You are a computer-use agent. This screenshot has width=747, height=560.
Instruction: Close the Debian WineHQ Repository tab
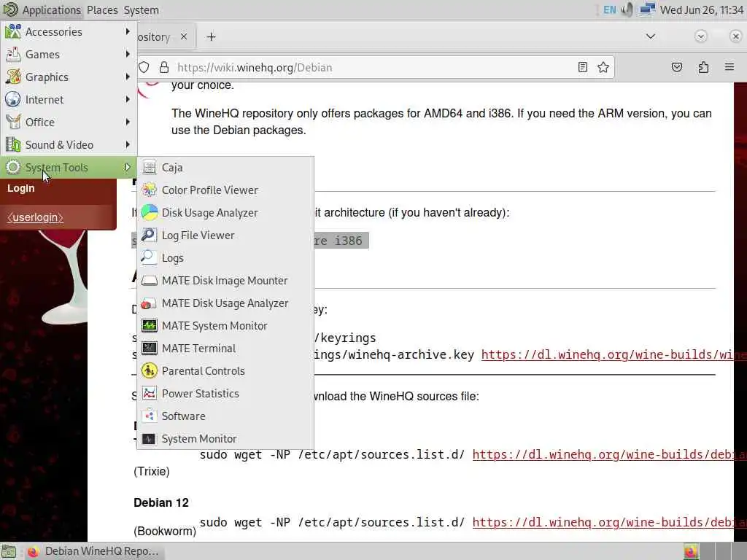pyautogui.click(x=184, y=36)
